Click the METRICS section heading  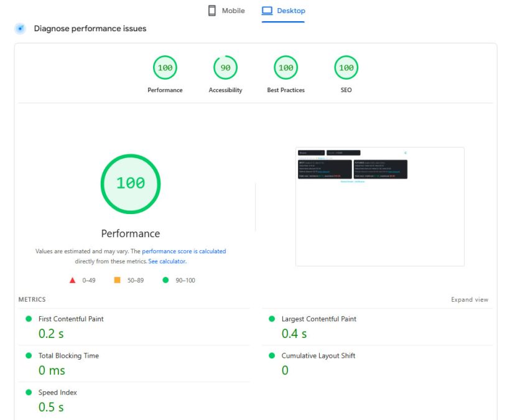[32, 300]
